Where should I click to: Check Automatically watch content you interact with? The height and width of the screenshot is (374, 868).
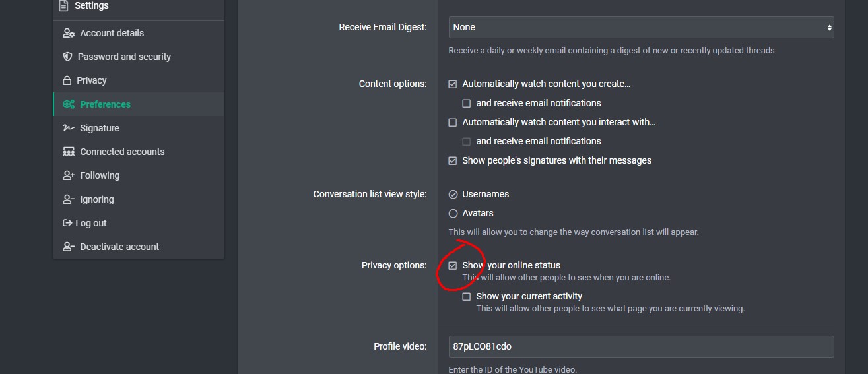click(x=453, y=122)
